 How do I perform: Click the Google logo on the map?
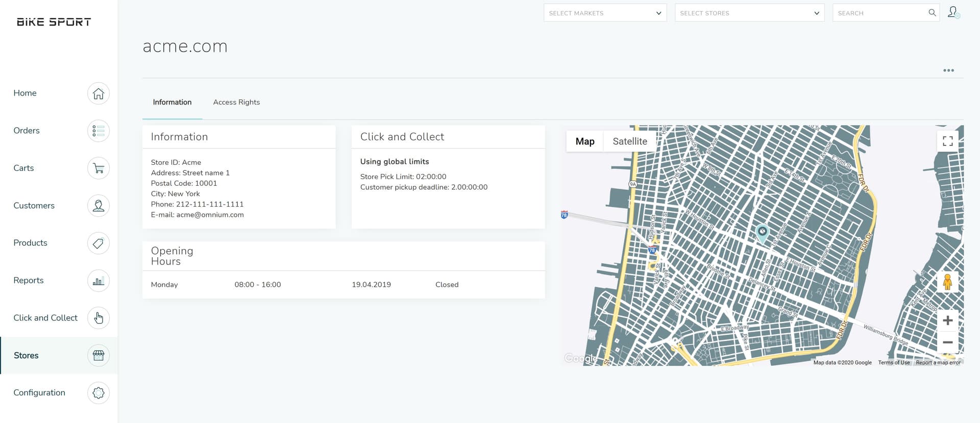click(x=581, y=358)
